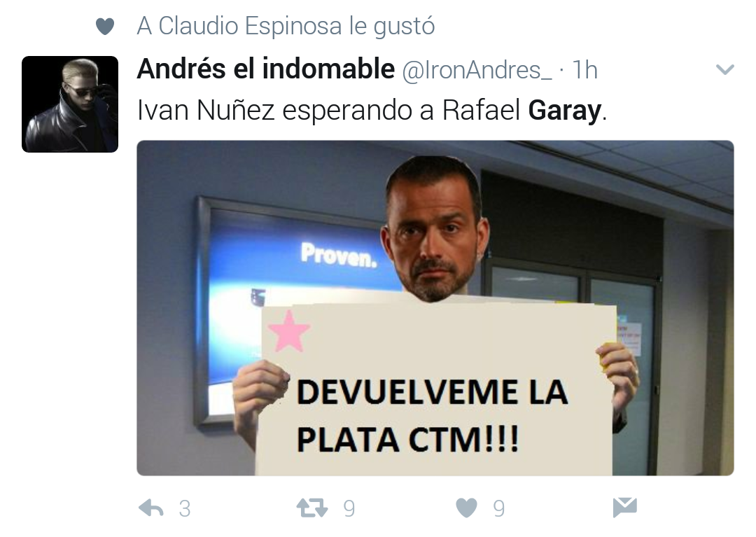The height and width of the screenshot is (537, 756).
Task: Like the tweet with the heart icon
Action: (466, 508)
